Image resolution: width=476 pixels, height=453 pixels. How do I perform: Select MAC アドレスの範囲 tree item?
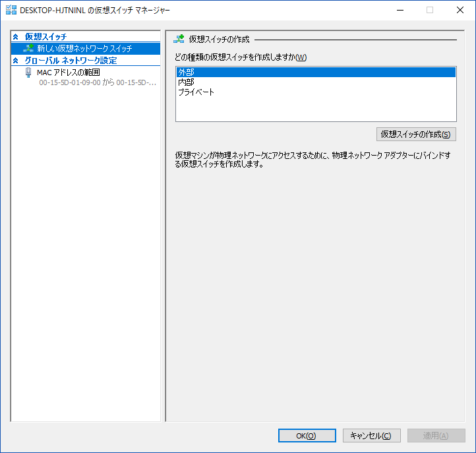69,73
